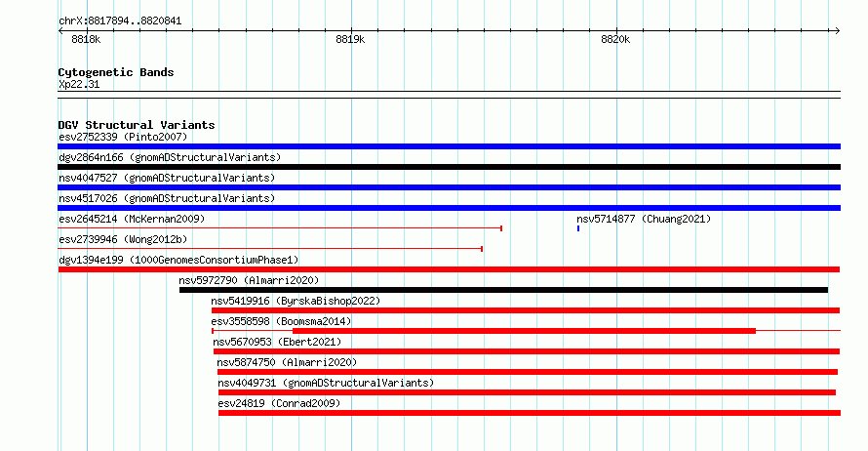Click the left arrowhead of the ruler
Viewport: 868px width, 451px height.
pos(60,30)
